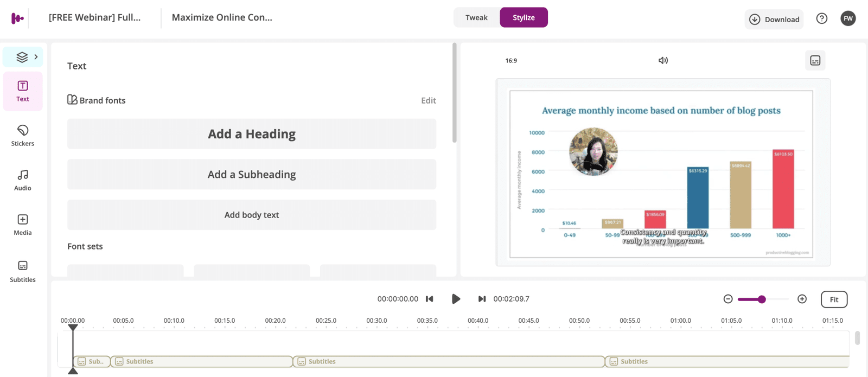Select the first short Sub.. clip

click(x=92, y=361)
